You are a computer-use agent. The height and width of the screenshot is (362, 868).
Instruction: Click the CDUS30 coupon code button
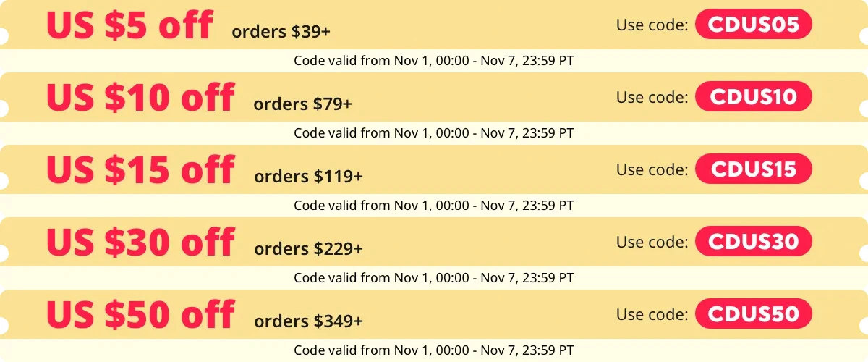tap(754, 241)
